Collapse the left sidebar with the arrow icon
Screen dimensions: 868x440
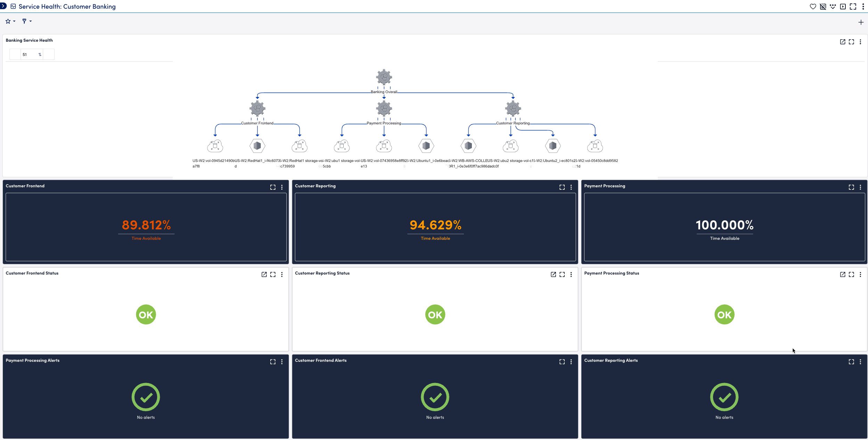point(4,6)
